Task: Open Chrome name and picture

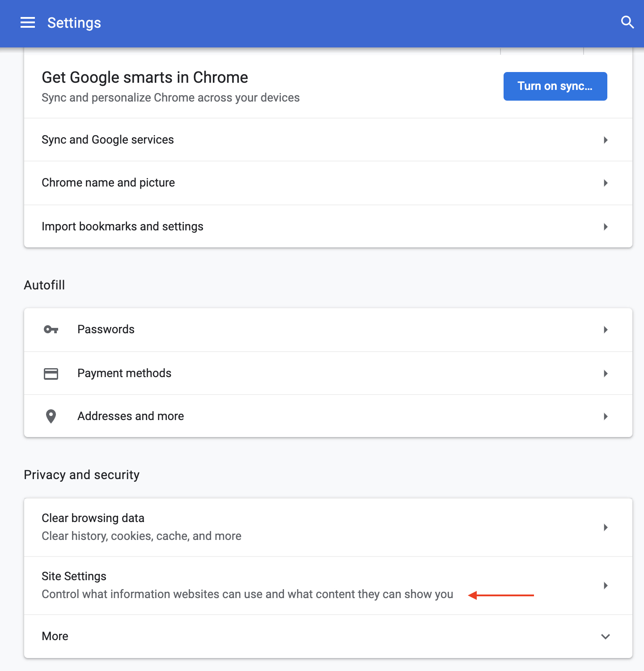Action: coord(328,183)
